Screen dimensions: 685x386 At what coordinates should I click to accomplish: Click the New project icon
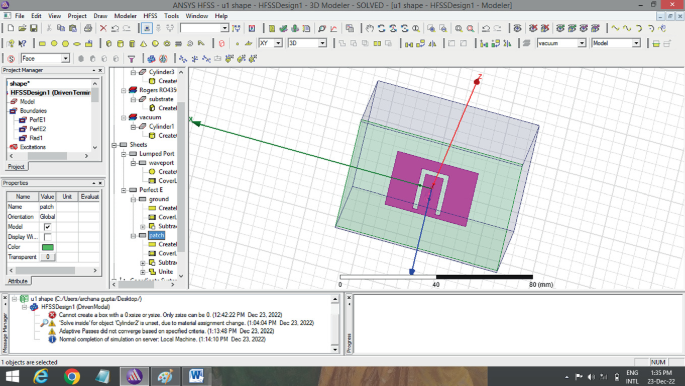tap(10, 28)
